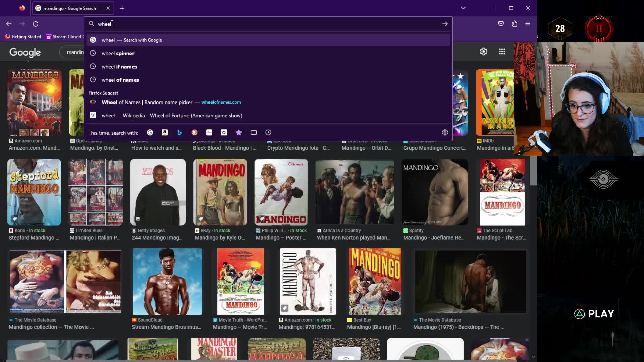Screen dimensions: 644x362
Task: Search open tabs via the tabs icon
Action: (x=254, y=133)
